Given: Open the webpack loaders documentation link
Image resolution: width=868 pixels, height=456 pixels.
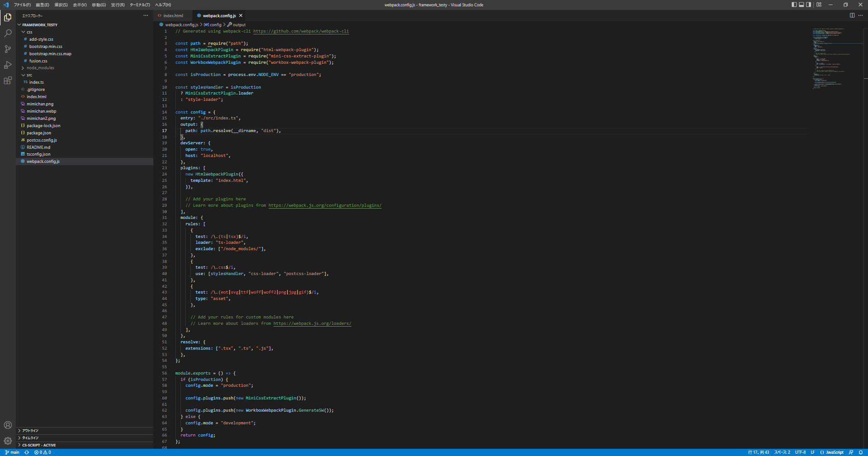Looking at the screenshot, I should 312,323.
